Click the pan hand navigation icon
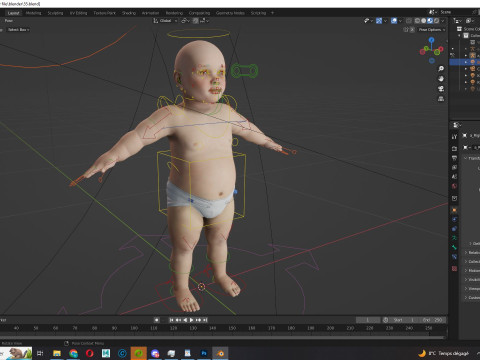Image resolution: width=480 pixels, height=360 pixels. (x=441, y=79)
